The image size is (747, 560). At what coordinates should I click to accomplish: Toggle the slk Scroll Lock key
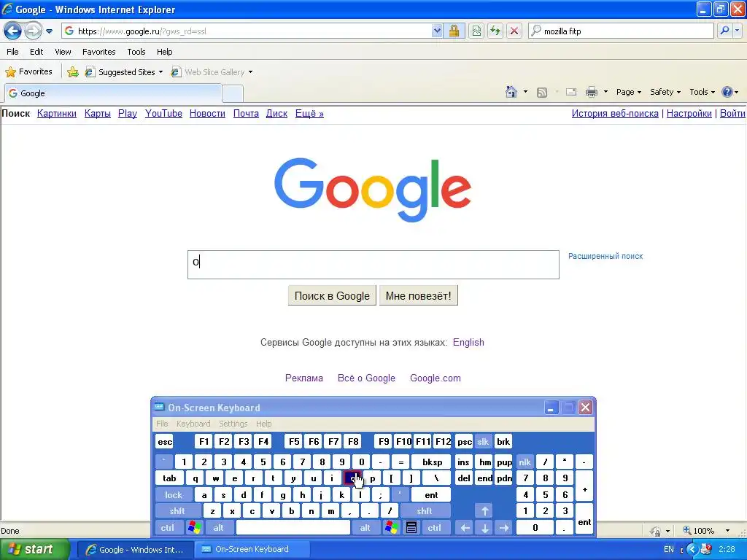click(x=483, y=441)
